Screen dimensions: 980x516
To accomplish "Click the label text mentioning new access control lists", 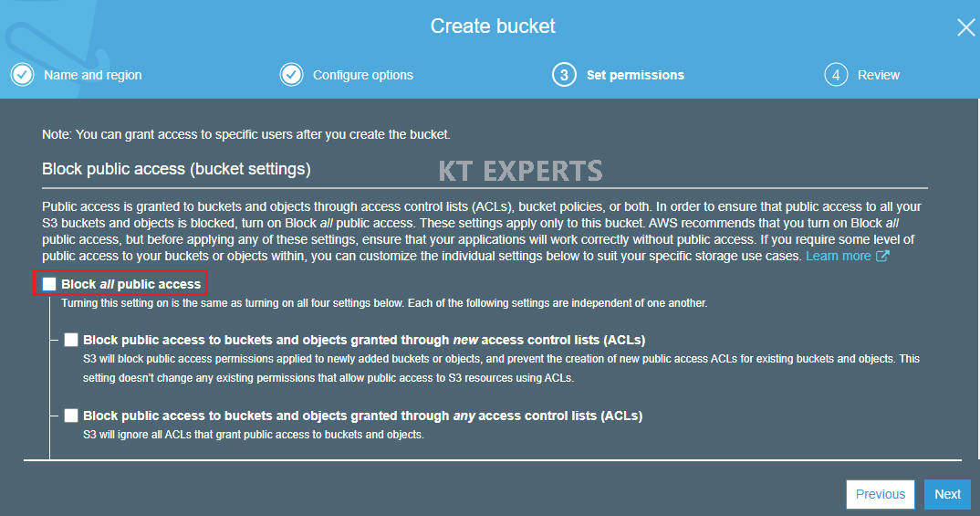I will pyautogui.click(x=364, y=340).
